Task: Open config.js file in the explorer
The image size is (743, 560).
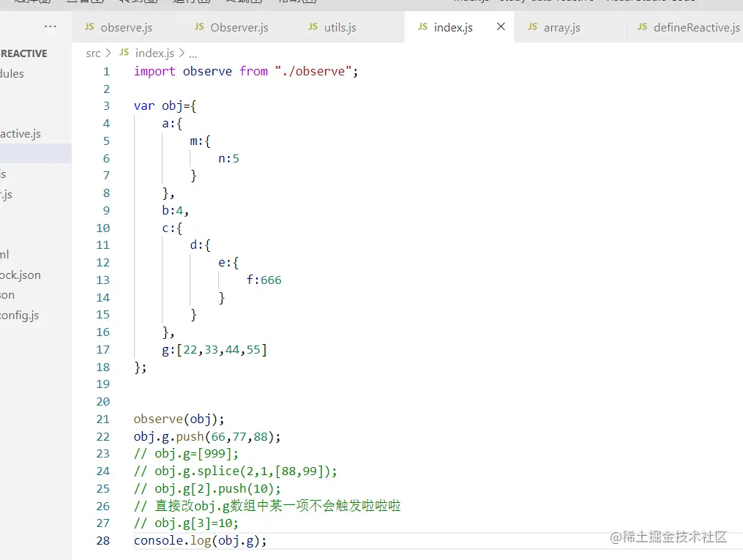Action: 20,315
